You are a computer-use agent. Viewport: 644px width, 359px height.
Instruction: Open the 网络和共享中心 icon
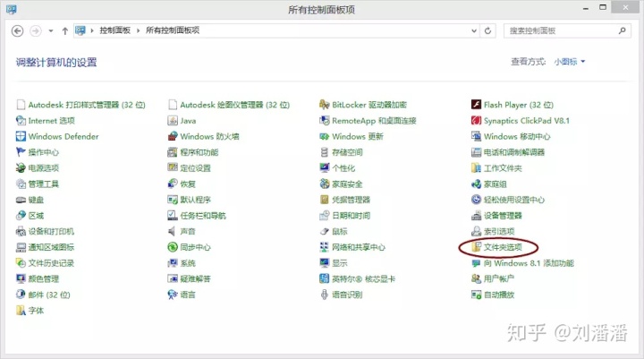coord(325,247)
